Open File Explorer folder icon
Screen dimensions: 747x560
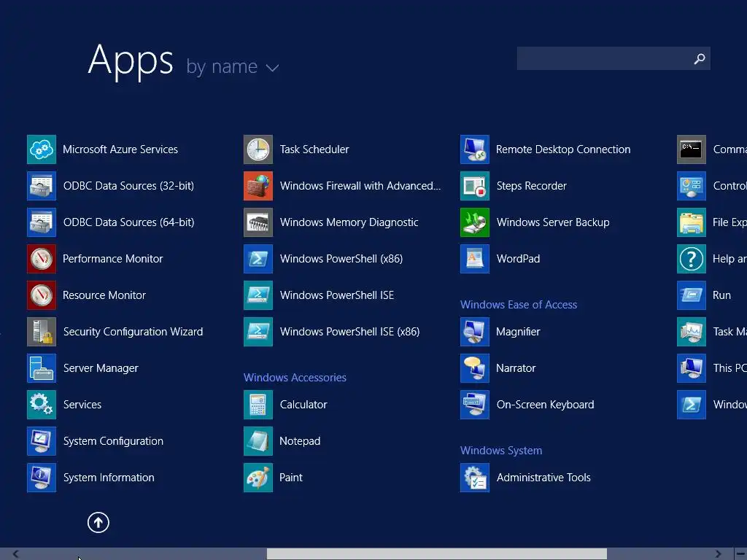[692, 222]
